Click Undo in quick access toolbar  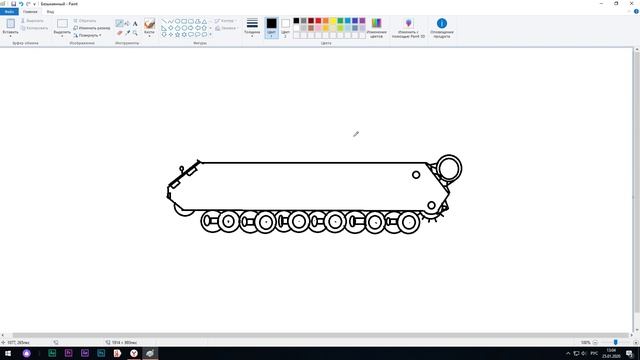pyautogui.click(x=21, y=4)
